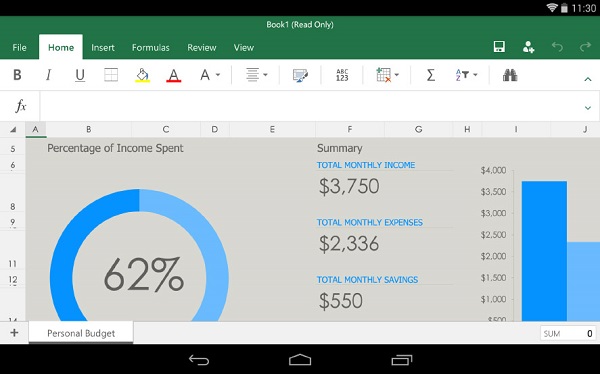Expand the text alignment dropdown
This screenshot has width=600, height=374.
tap(256, 75)
